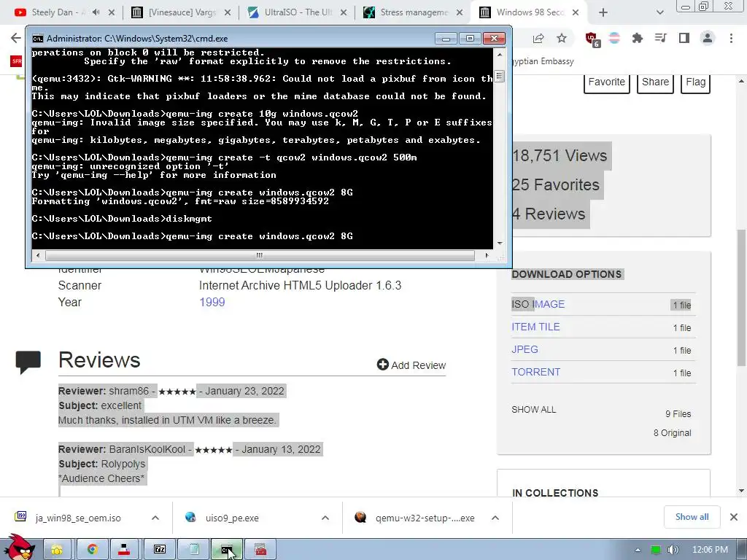Open the Start menu Angry Birds orb
Image resolution: width=747 pixels, height=560 pixels.
[20, 548]
